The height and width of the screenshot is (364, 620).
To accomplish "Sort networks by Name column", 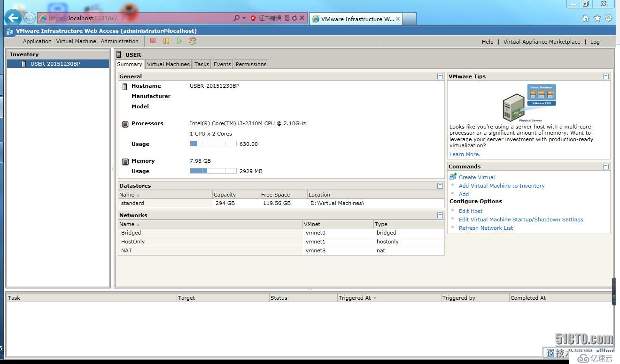I will point(210,224).
